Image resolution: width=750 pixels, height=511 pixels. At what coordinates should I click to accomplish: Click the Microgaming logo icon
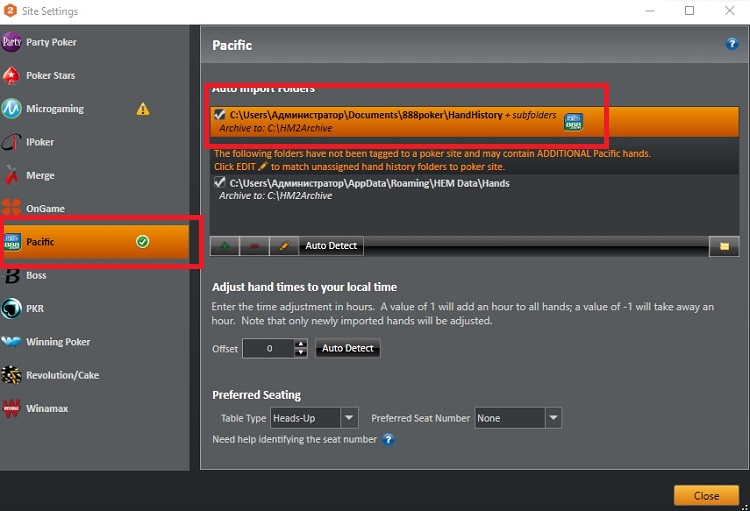coord(11,109)
